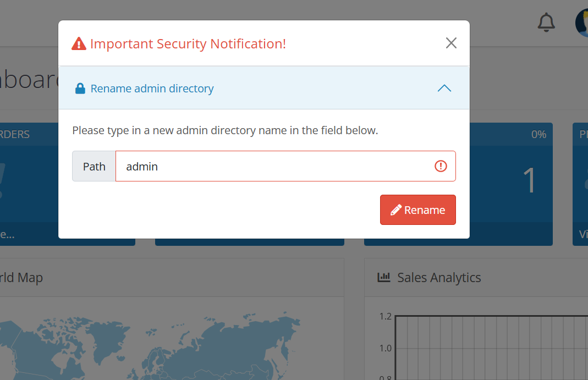Click the notifications bell icon

point(546,23)
